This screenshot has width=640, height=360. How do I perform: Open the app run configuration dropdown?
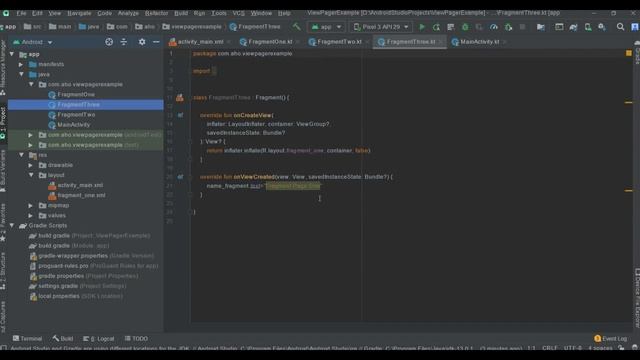pos(327,27)
